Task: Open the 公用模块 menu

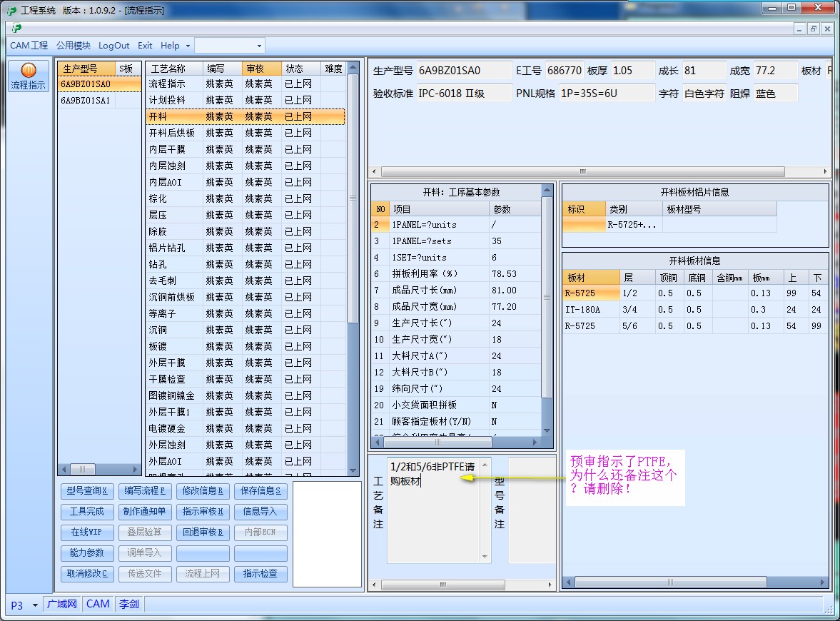Action: 74,46
